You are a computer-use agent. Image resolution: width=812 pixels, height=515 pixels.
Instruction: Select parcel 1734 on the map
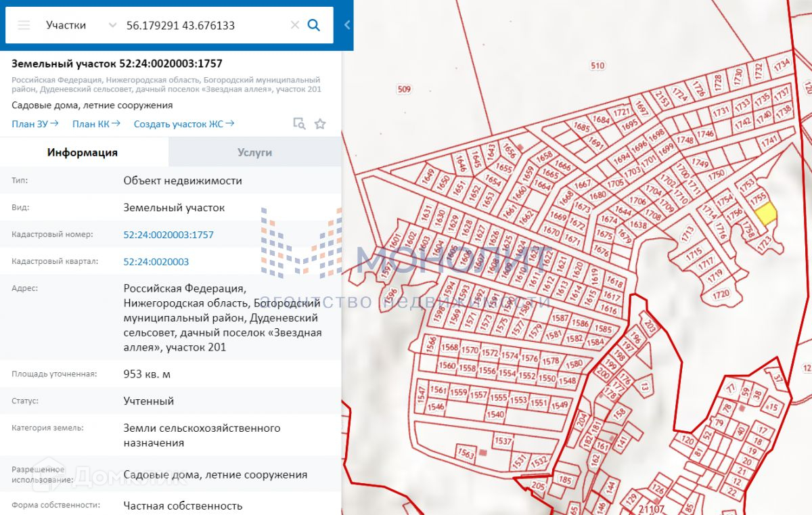[x=782, y=65]
